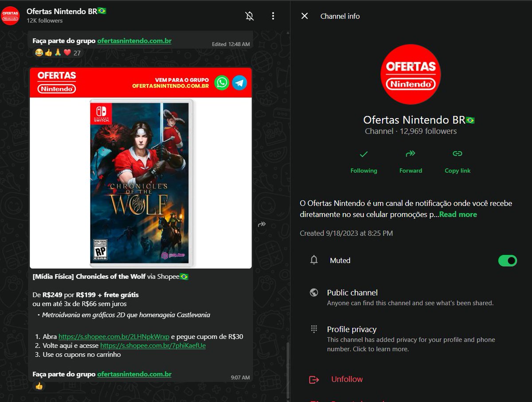Click the Created 9/18/2023 text
Screen dimensions: 532x402
coord(346,233)
